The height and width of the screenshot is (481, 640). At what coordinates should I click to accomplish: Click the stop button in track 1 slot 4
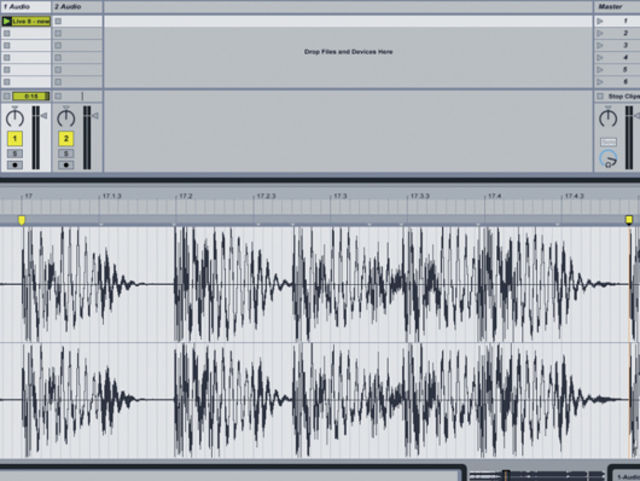(x=7, y=58)
